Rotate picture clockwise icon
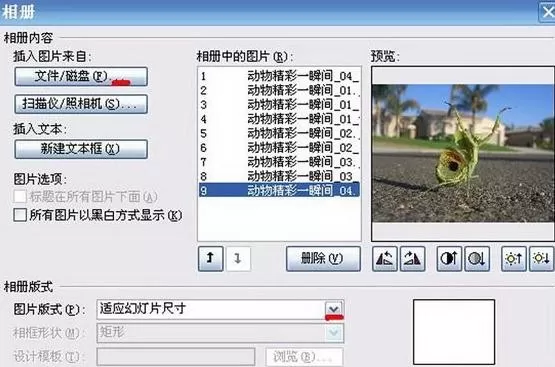555x367 pixels. [x=412, y=259]
